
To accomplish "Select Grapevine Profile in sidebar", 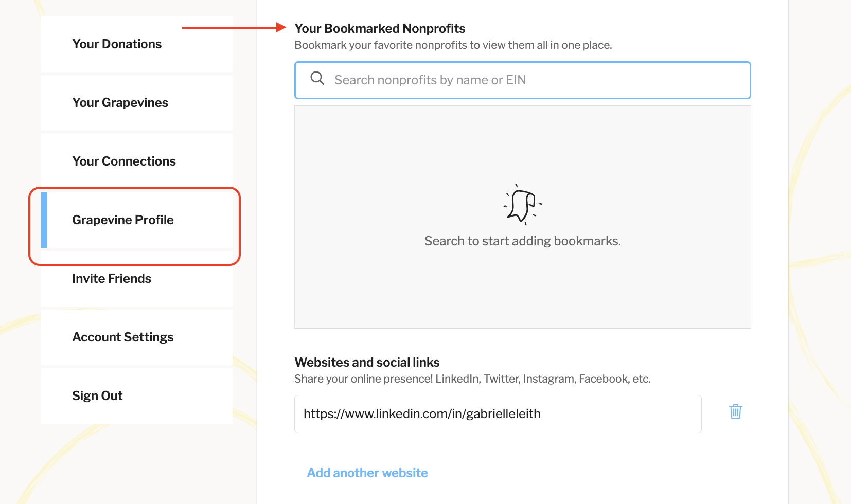I will pyautogui.click(x=123, y=220).
